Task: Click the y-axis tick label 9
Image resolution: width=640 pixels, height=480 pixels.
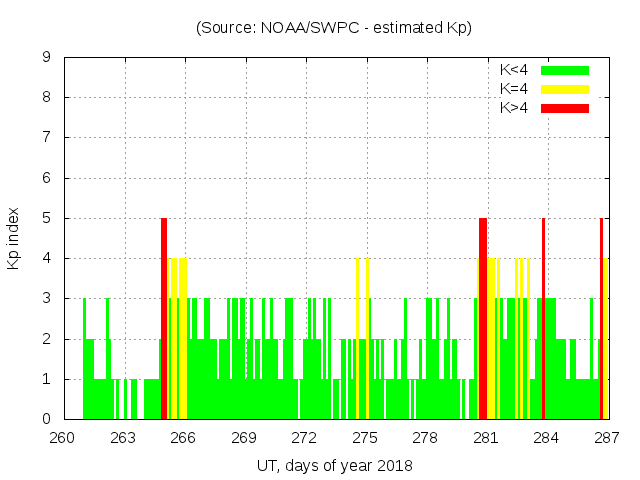Action: 46,58
